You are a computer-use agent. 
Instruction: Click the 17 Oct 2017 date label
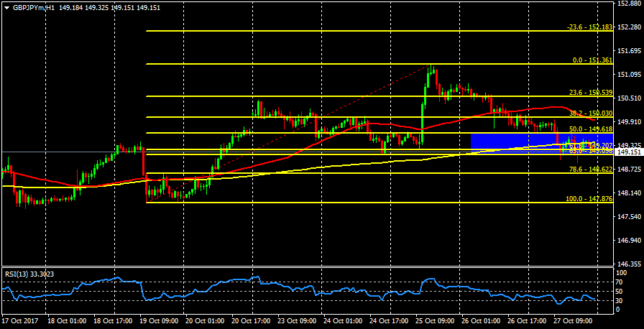(18, 321)
